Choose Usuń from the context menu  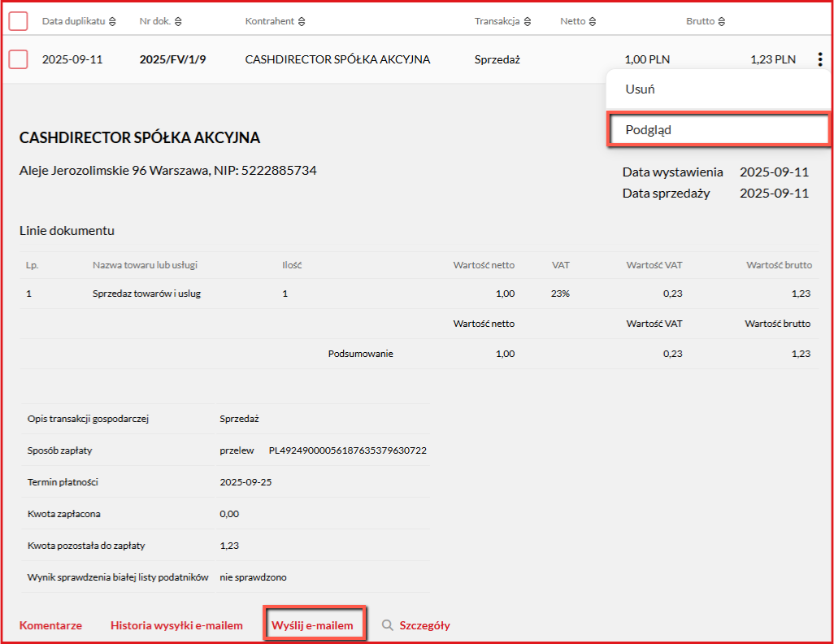click(718, 89)
